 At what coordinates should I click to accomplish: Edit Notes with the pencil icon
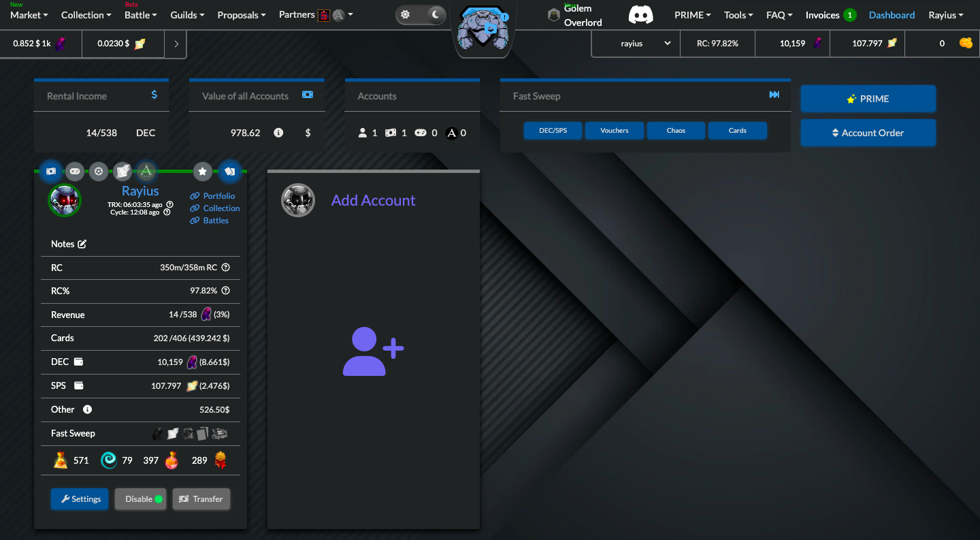tap(82, 244)
